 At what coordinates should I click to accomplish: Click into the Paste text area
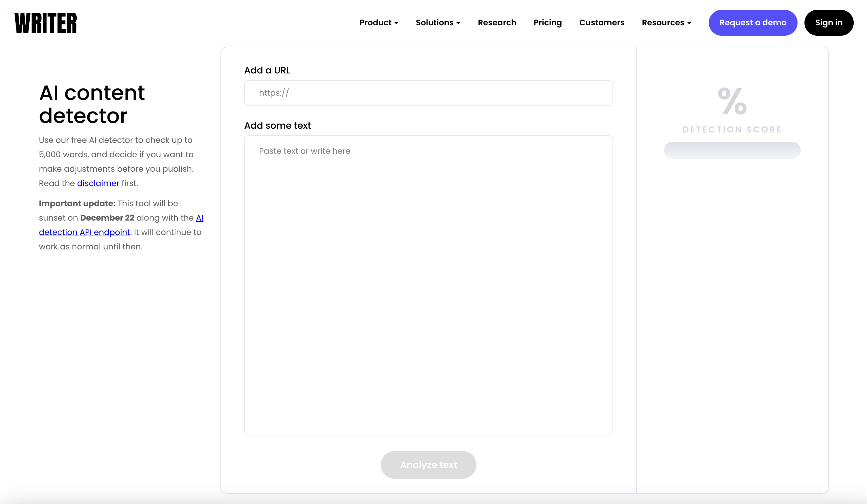coord(428,285)
